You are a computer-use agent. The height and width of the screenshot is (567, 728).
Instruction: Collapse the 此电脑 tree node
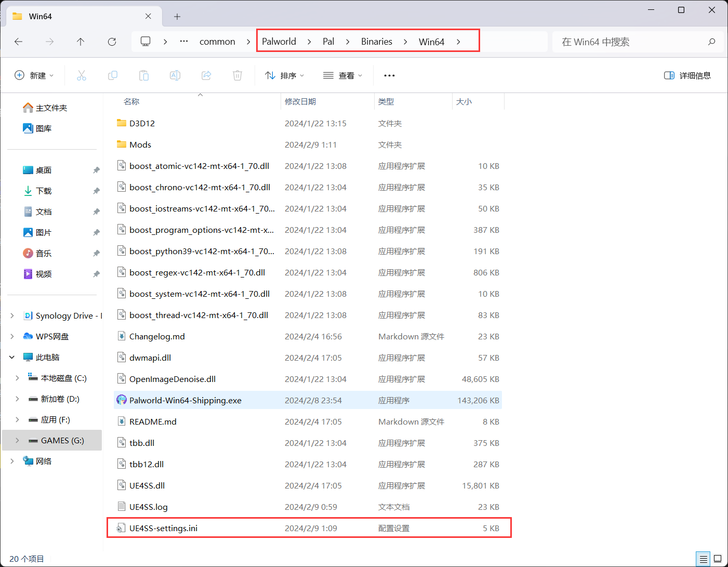click(12, 357)
